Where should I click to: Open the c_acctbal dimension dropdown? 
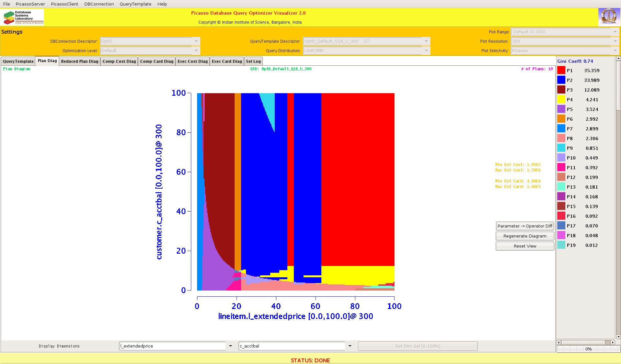350,346
